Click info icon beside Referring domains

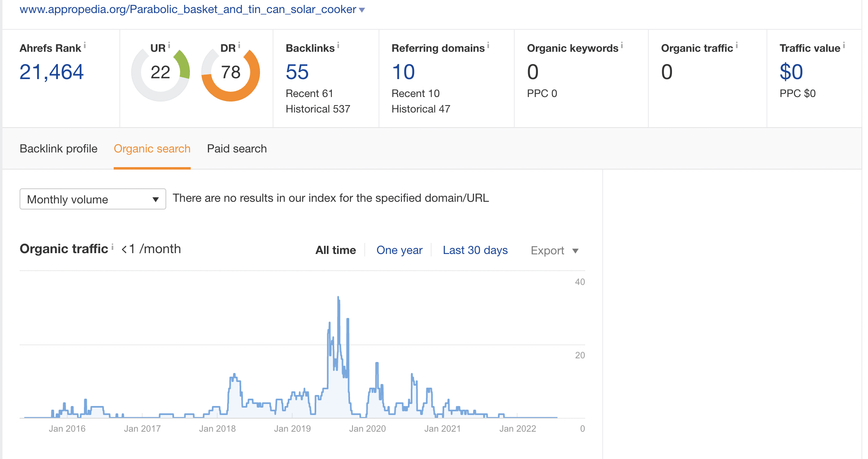488,45
